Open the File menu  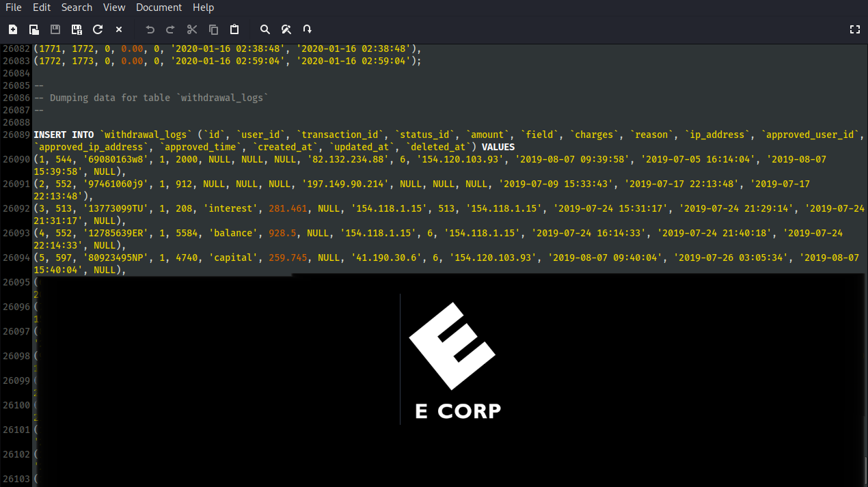(x=14, y=8)
